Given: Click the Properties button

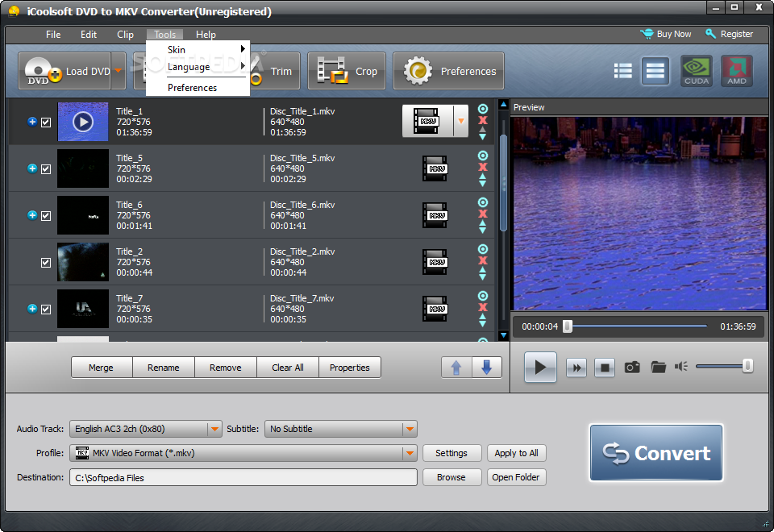Looking at the screenshot, I should pos(350,368).
